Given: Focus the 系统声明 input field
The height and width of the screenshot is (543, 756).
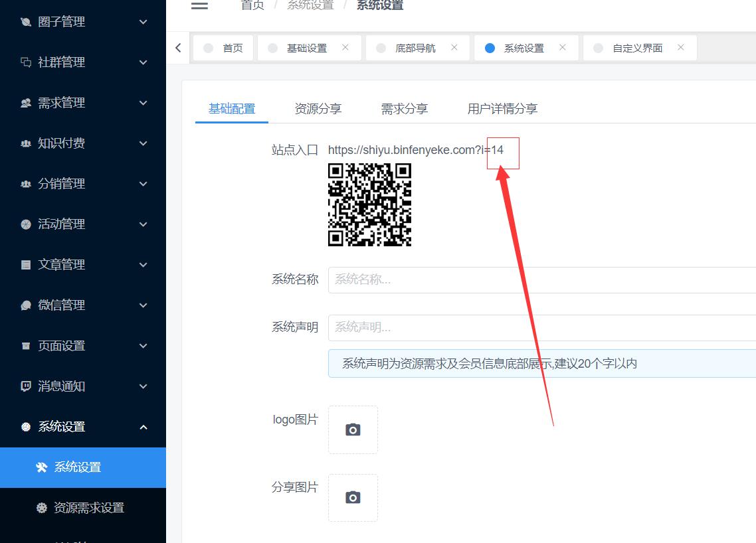Looking at the screenshot, I should [x=542, y=328].
